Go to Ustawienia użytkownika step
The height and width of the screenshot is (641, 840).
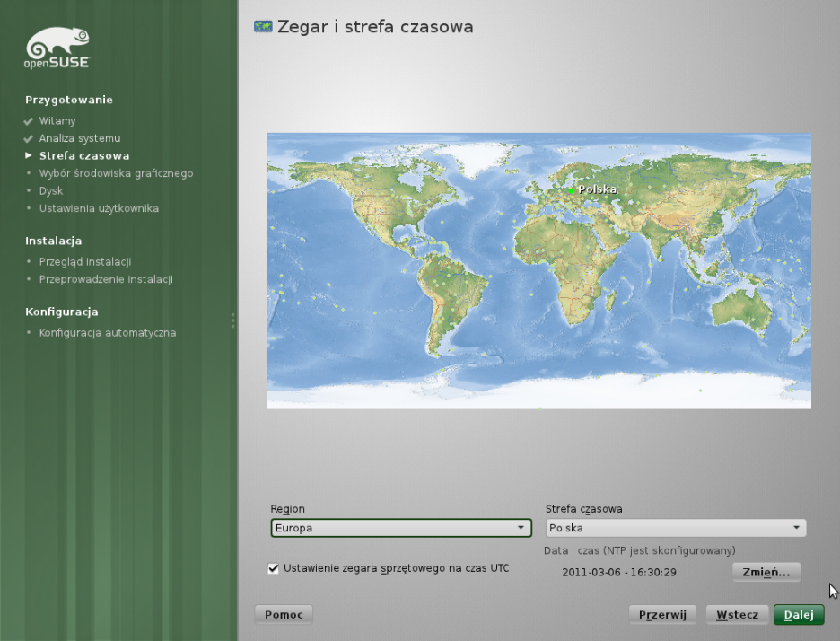click(99, 208)
